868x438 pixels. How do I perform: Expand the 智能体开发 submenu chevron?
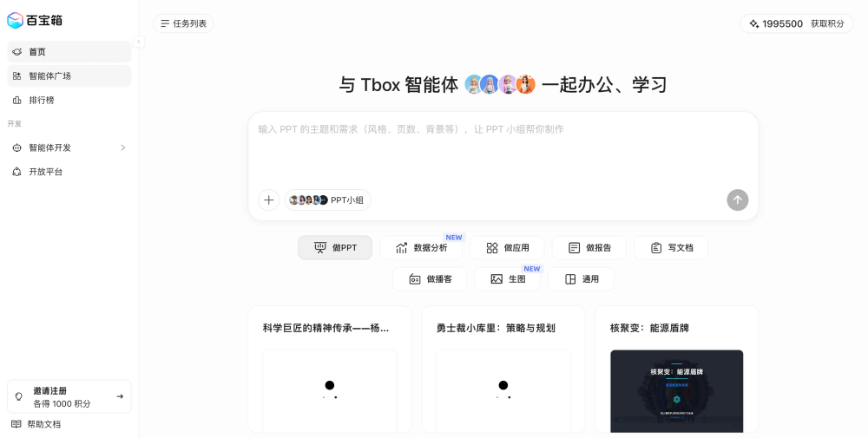tap(123, 147)
